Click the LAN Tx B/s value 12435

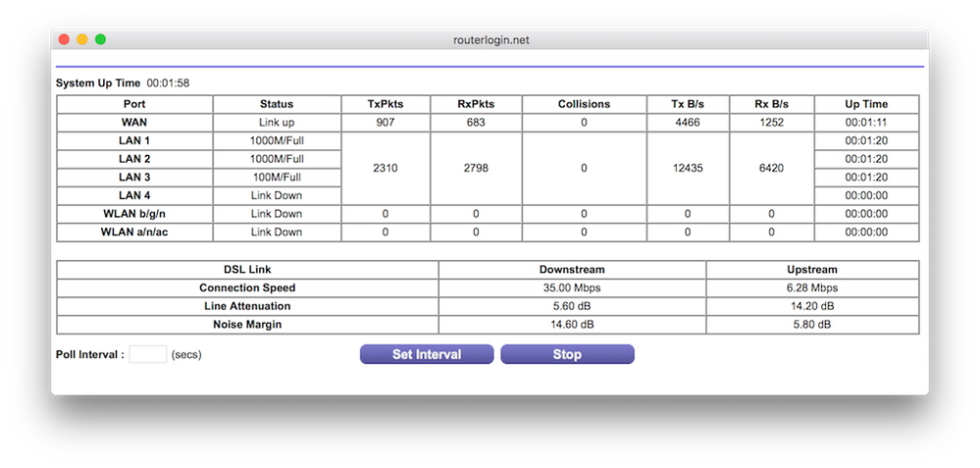(x=688, y=168)
